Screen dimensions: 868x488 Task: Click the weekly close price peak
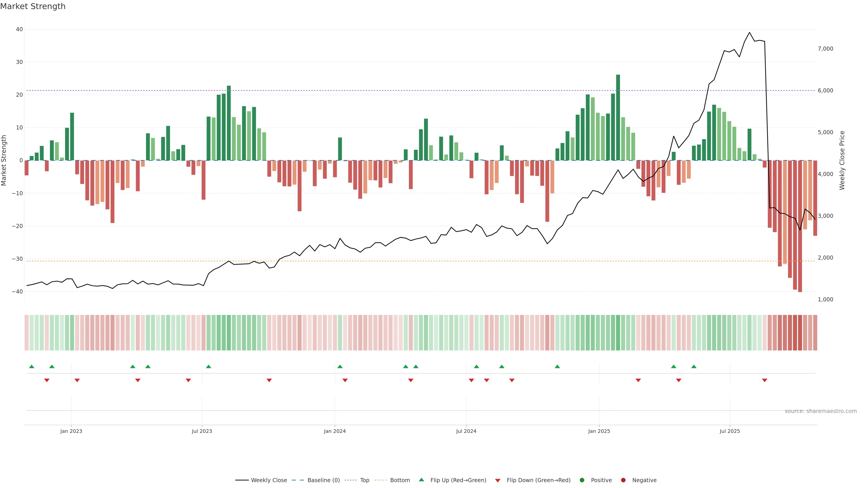tap(749, 33)
